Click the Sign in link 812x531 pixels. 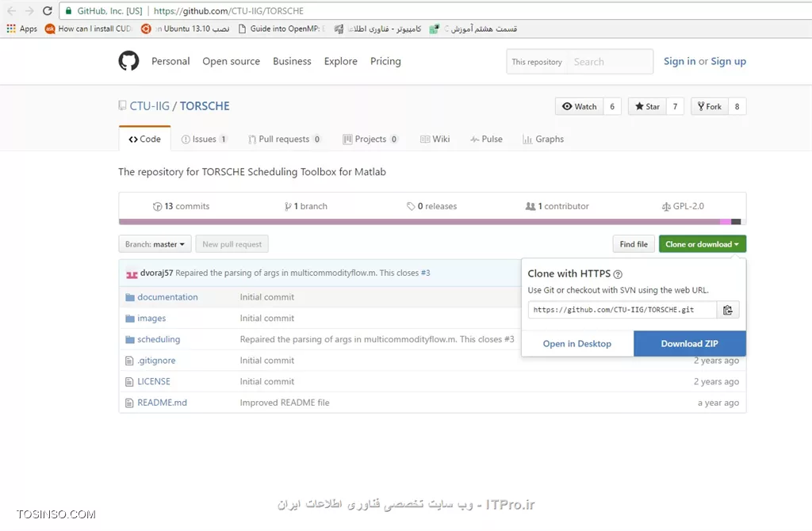tap(680, 61)
